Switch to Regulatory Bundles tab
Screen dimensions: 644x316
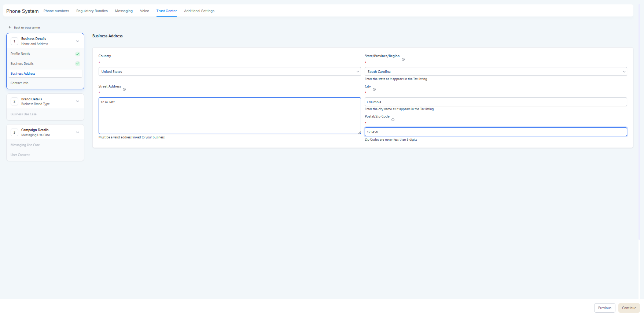point(92,11)
